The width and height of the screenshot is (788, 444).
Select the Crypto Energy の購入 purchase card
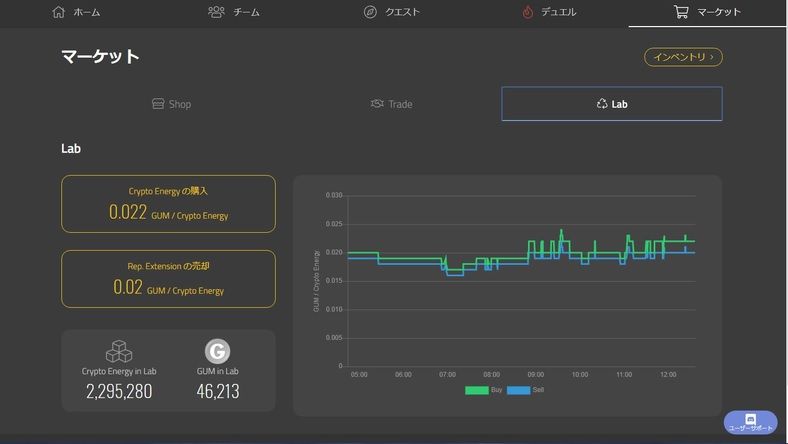click(x=168, y=204)
